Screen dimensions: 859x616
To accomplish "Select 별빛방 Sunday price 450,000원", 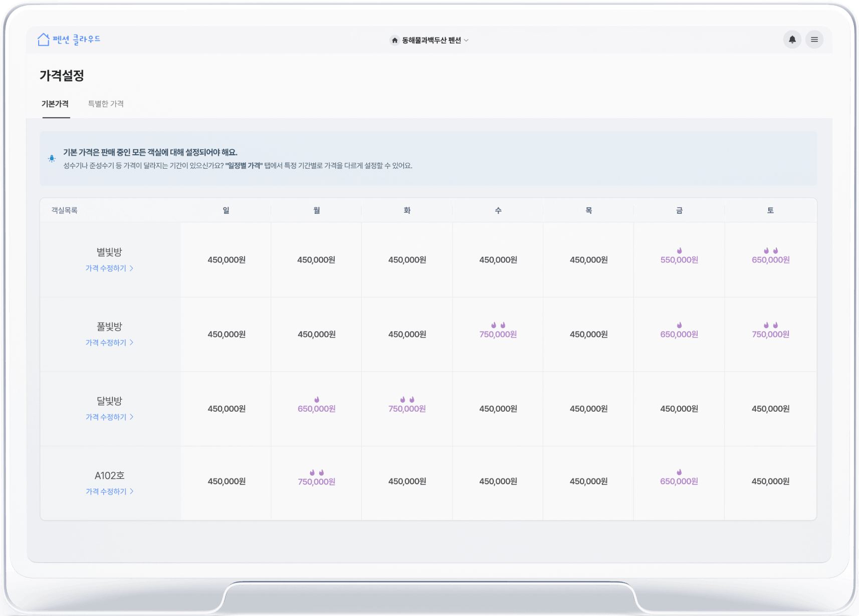I will tap(226, 260).
